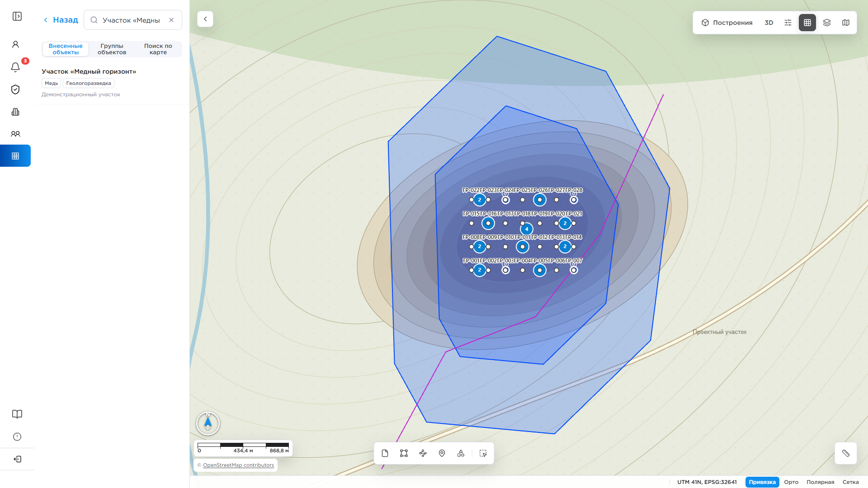Select the active grid map section

pyautogui.click(x=15, y=156)
